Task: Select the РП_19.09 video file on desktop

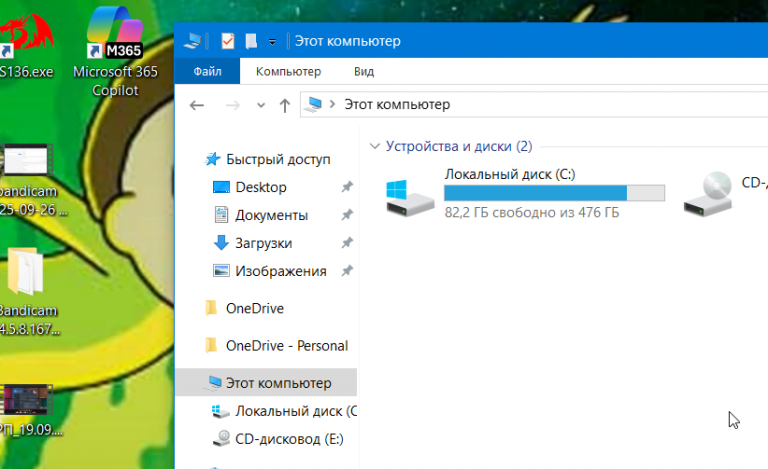Action: pyautogui.click(x=29, y=410)
